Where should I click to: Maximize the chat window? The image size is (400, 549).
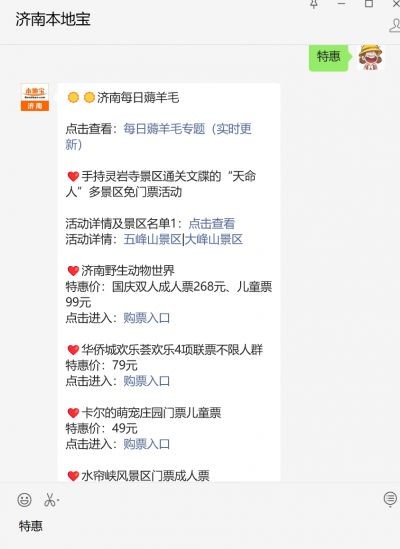369,4
